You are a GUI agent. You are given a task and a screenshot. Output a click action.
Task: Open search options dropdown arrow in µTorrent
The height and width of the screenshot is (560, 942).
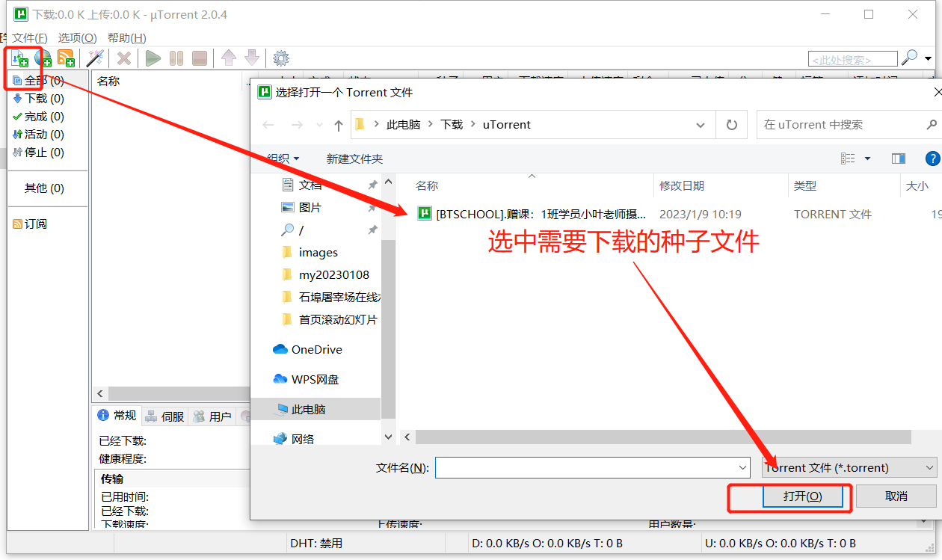929,58
